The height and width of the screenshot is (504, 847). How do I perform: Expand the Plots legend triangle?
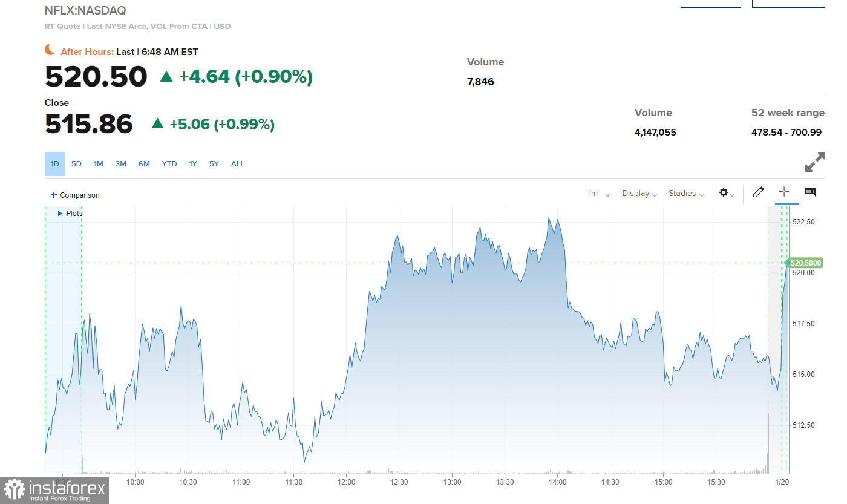[60, 214]
